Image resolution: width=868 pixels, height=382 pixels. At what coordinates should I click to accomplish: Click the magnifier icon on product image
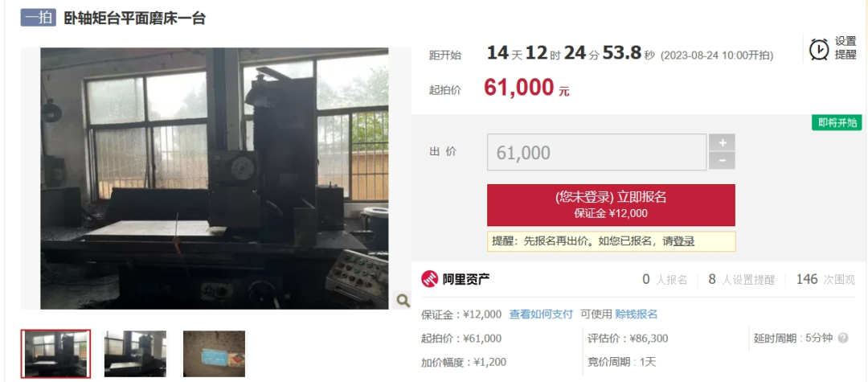[403, 301]
